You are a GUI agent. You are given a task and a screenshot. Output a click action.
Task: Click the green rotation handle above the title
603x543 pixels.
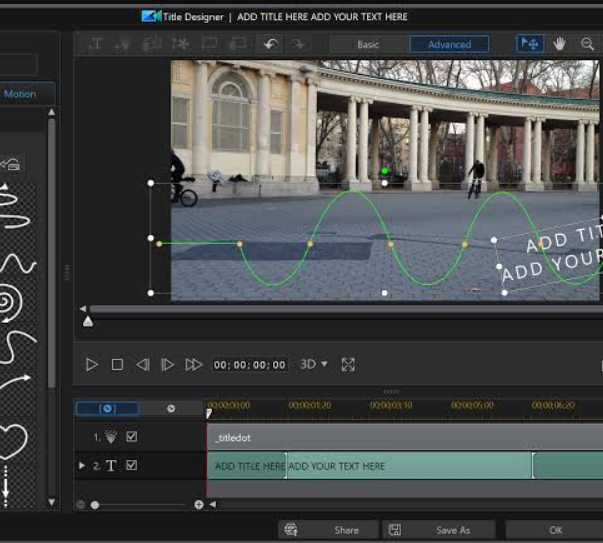tap(384, 171)
